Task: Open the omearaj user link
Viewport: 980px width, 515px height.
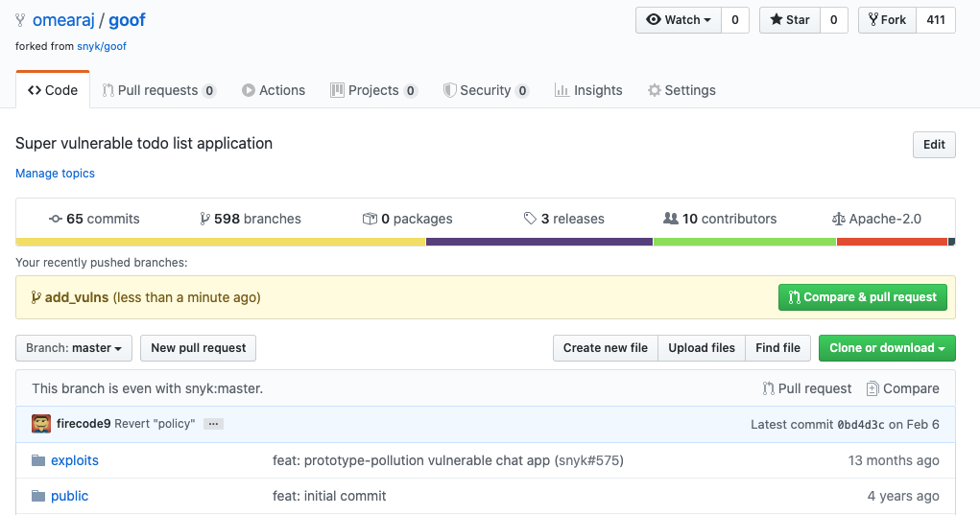Action: pos(63,20)
